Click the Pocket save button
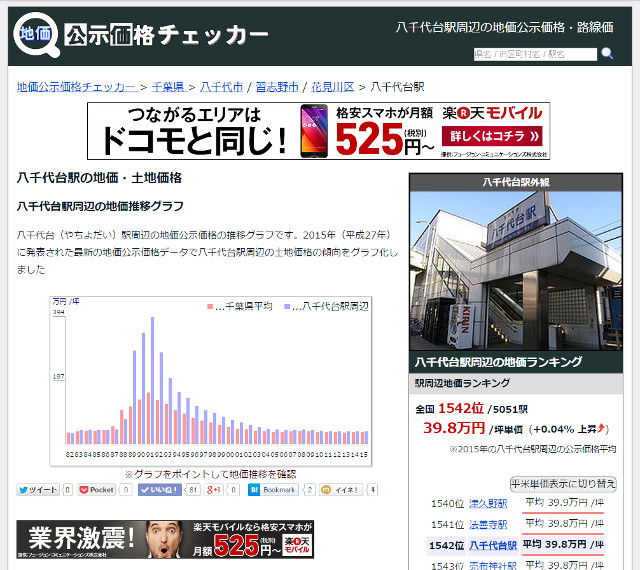Image resolution: width=640 pixels, height=570 pixels. point(97,490)
